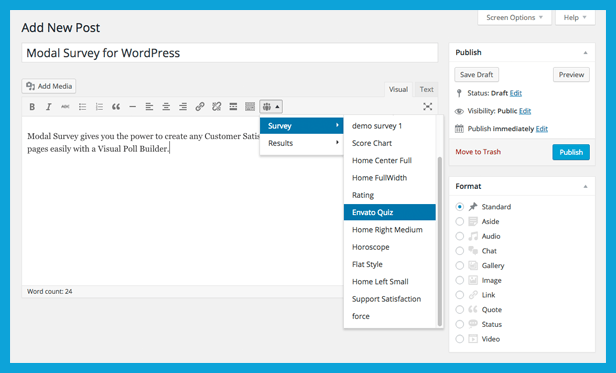Click the Chat format bubbles icon

point(473,251)
